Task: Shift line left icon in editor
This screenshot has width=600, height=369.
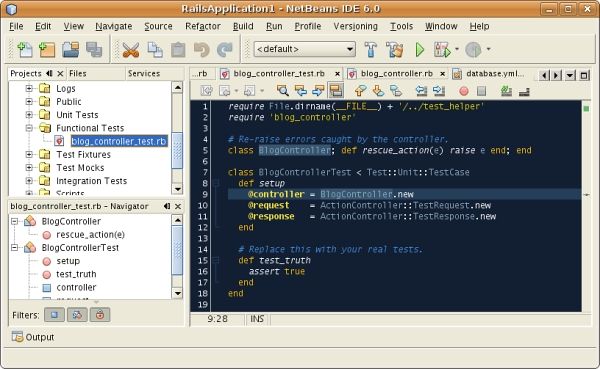Action: [x=421, y=91]
